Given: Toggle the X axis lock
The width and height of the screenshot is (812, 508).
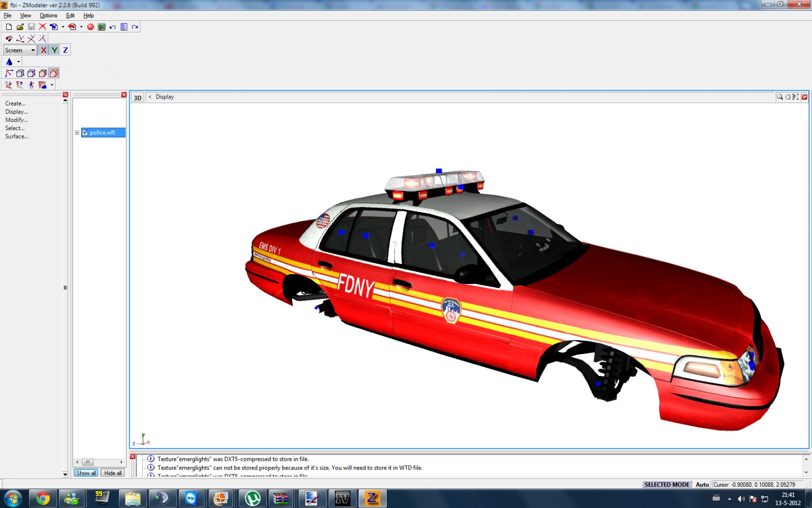Looking at the screenshot, I should click(x=43, y=50).
